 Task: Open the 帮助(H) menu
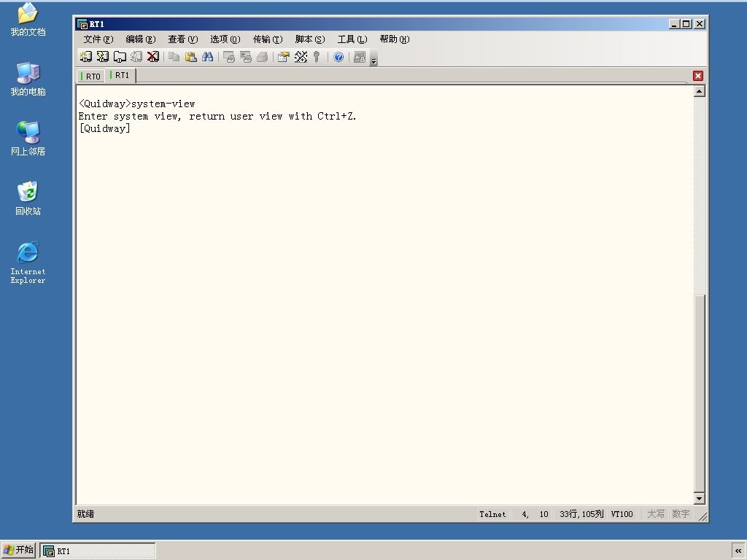click(x=395, y=39)
